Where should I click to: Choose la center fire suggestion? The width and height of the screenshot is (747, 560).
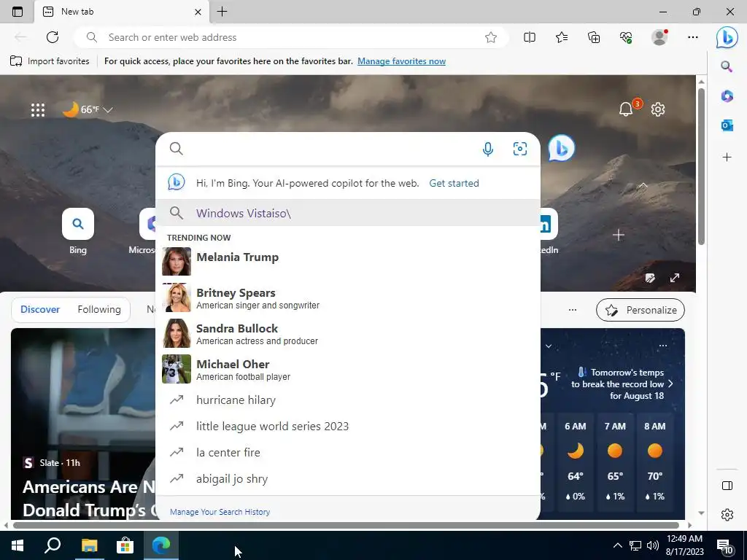(x=348, y=452)
